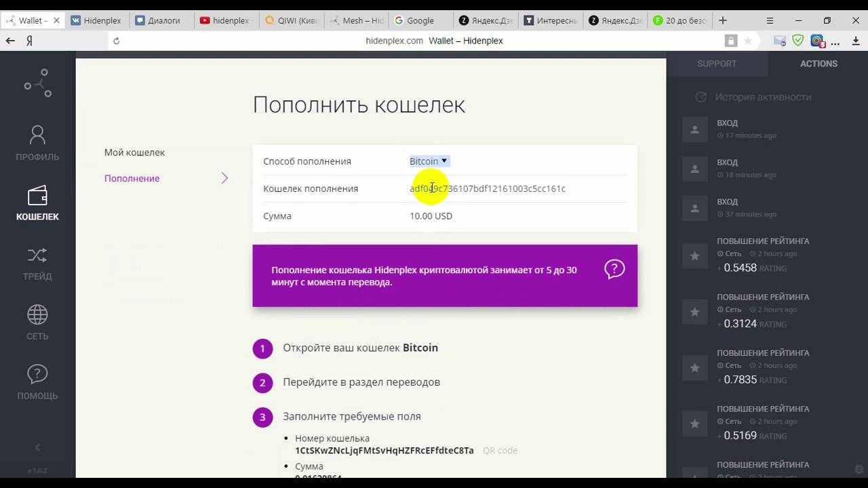
Task: Click the Пополнить кошелек heading
Action: pyautogui.click(x=359, y=104)
